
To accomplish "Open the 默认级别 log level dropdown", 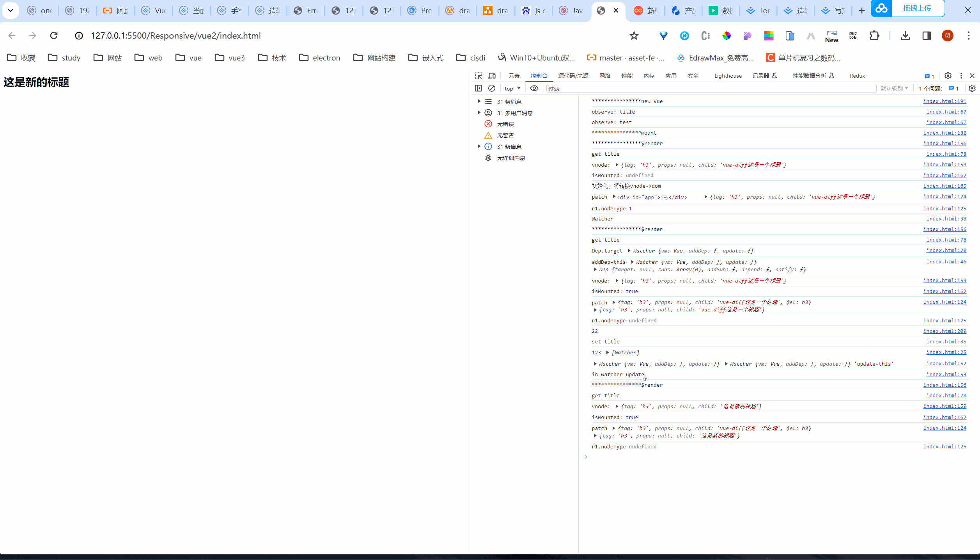I will click(894, 89).
